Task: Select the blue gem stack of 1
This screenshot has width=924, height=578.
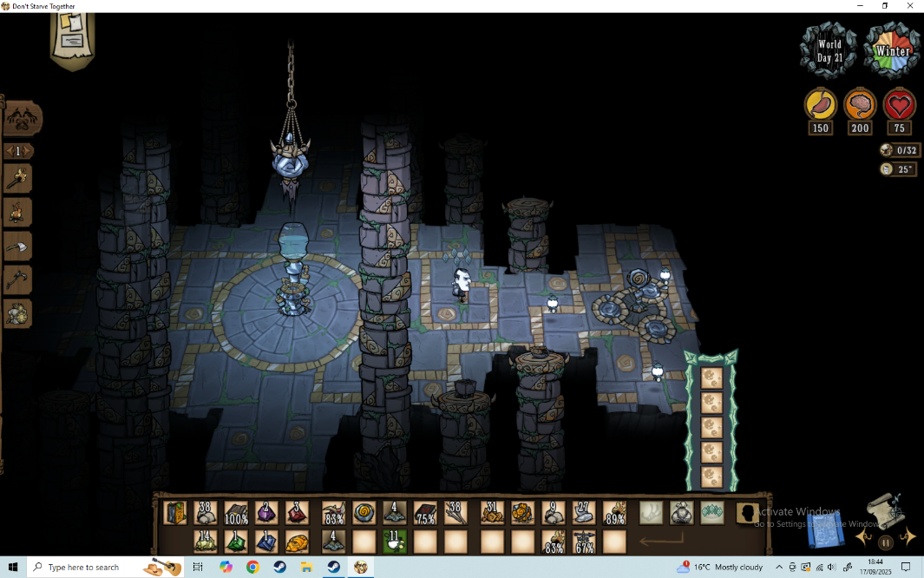Action: coord(266,542)
